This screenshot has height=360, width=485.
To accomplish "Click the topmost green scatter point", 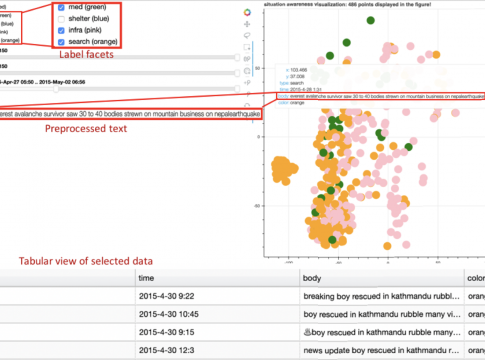I will tap(370, 20).
